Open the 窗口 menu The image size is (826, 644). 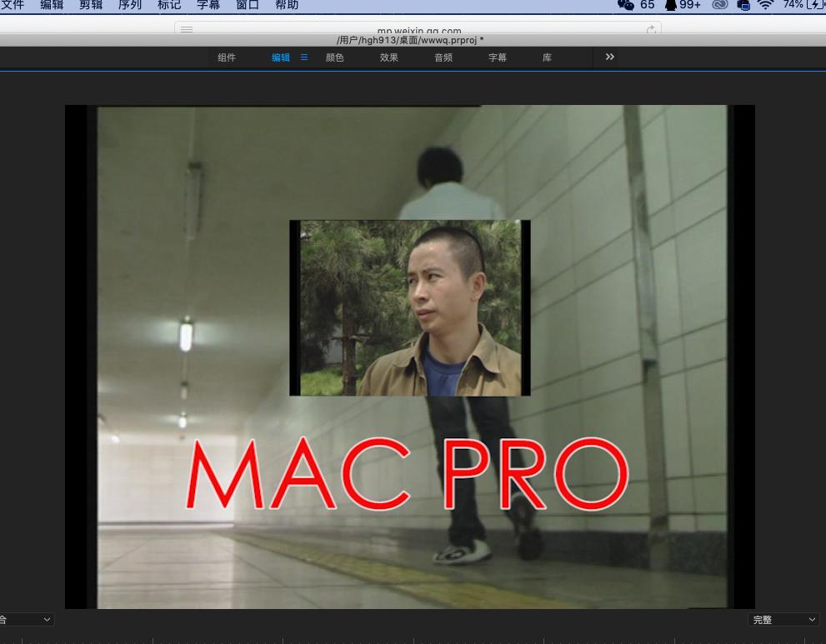pos(247,5)
